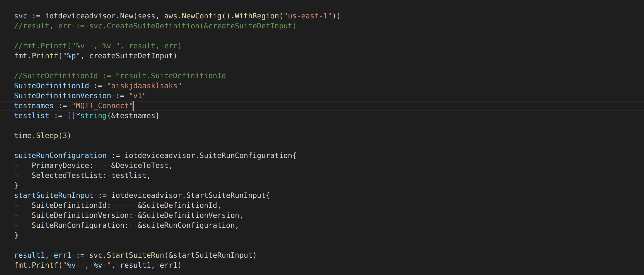Click the []*string{&testnames} expression
Image resolution: width=644 pixels, height=275 pixels.
pos(113,116)
